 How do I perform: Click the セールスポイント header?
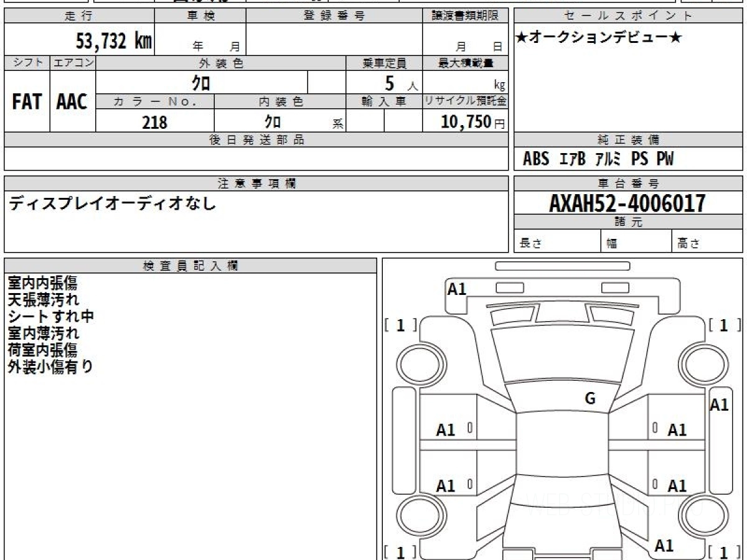(x=628, y=16)
